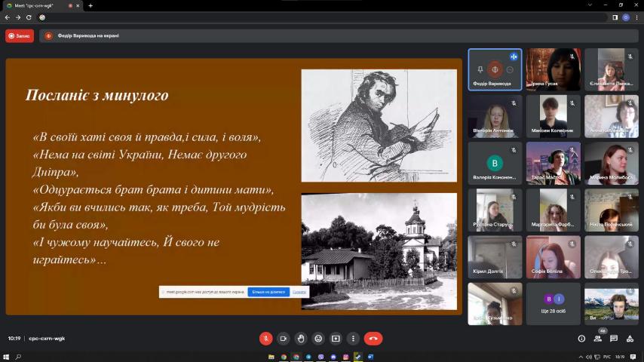This screenshot has width=644, height=362.
Task: Open the browser profile avatar
Action: [x=625, y=17]
